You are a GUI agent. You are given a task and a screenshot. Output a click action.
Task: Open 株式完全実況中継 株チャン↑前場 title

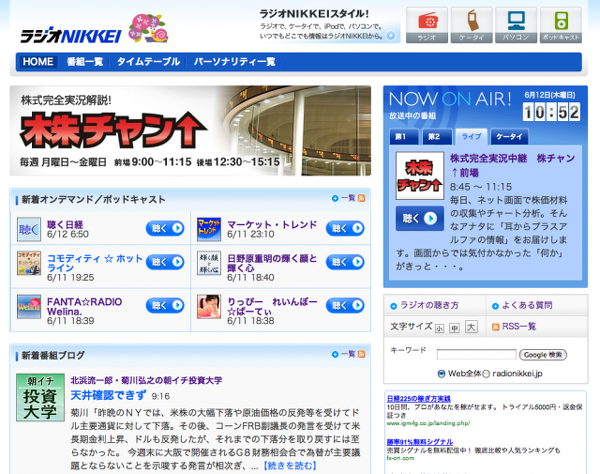click(512, 165)
